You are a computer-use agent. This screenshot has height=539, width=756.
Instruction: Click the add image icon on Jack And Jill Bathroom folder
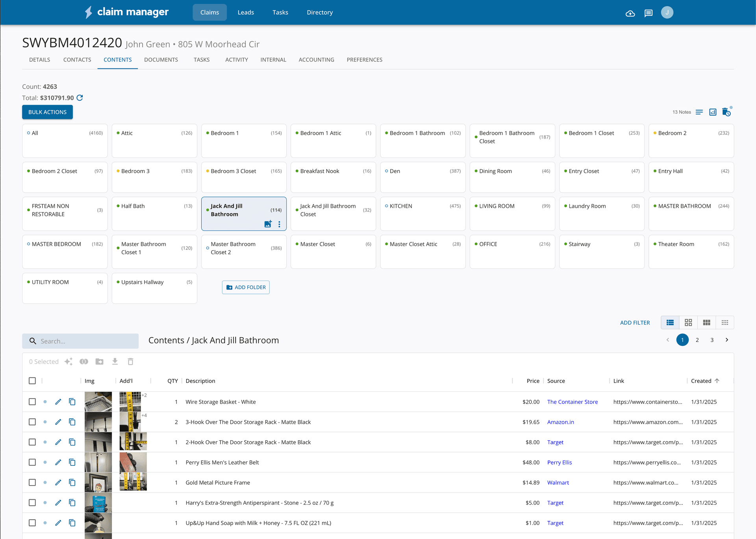click(268, 224)
